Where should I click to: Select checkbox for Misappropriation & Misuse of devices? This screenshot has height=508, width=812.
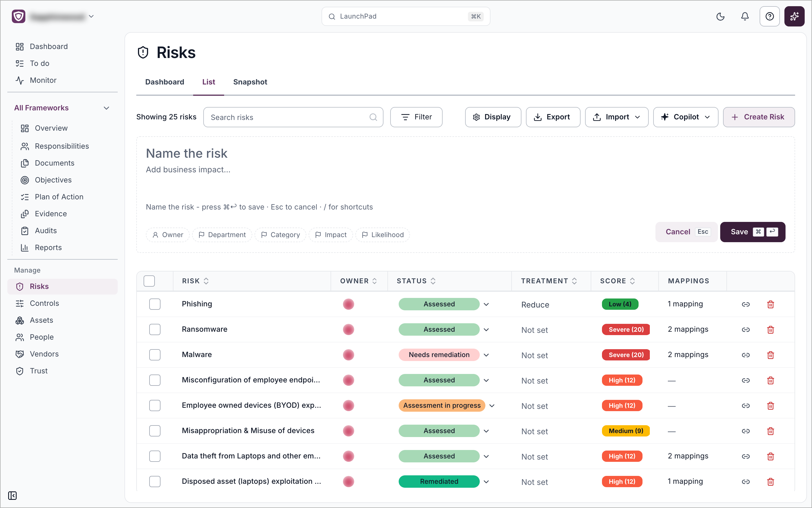(155, 431)
